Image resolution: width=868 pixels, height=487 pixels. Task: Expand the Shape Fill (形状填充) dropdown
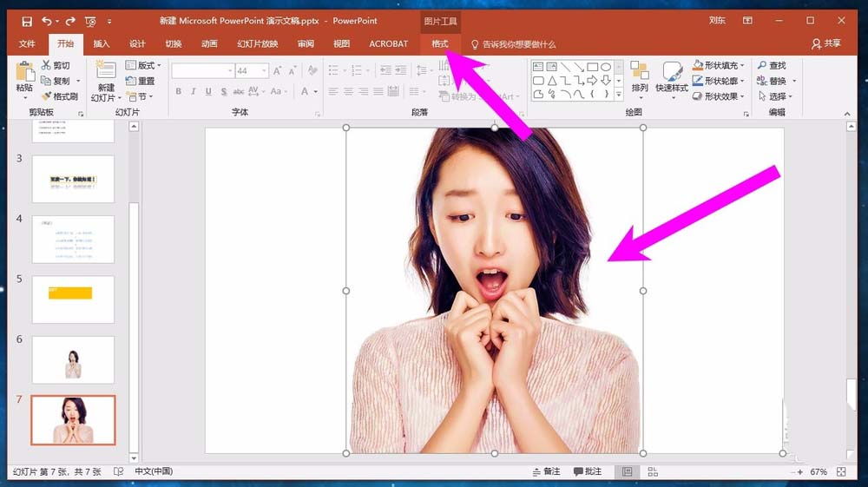coord(743,66)
